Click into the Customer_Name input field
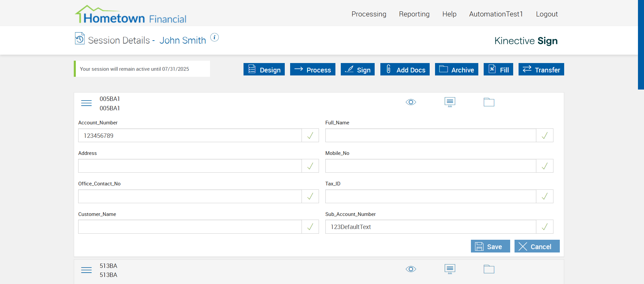This screenshot has height=284, width=644. 190,227
